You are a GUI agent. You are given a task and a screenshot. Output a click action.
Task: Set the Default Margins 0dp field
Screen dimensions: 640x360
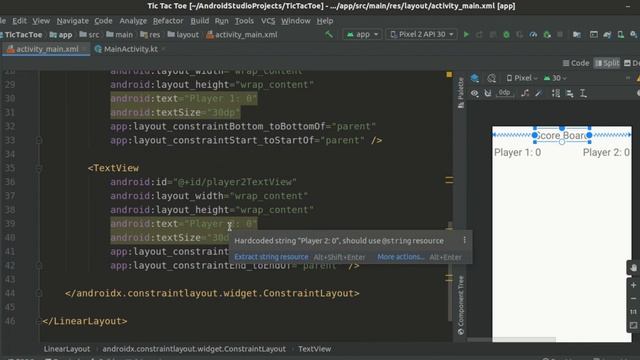504,93
